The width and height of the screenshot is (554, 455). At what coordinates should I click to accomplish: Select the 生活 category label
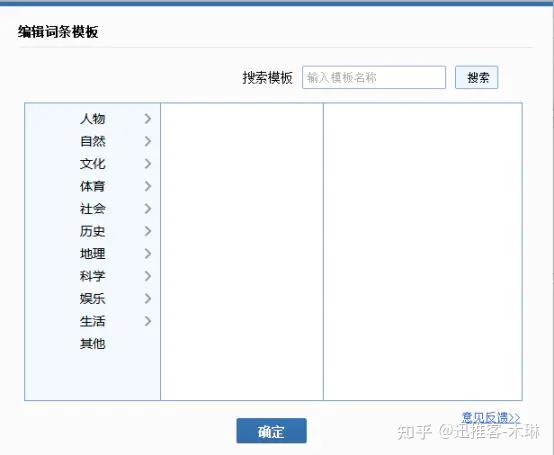[93, 321]
